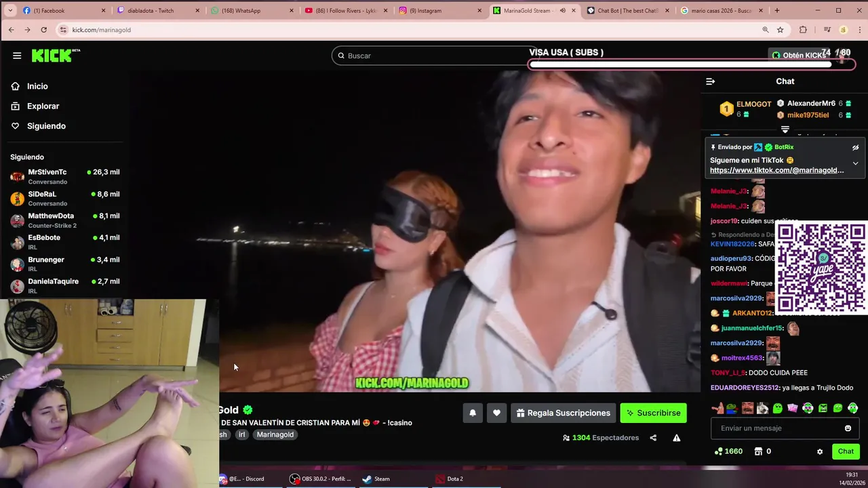This screenshot has width=868, height=488.
Task: Click the report warning triangle icon
Action: coord(676,438)
